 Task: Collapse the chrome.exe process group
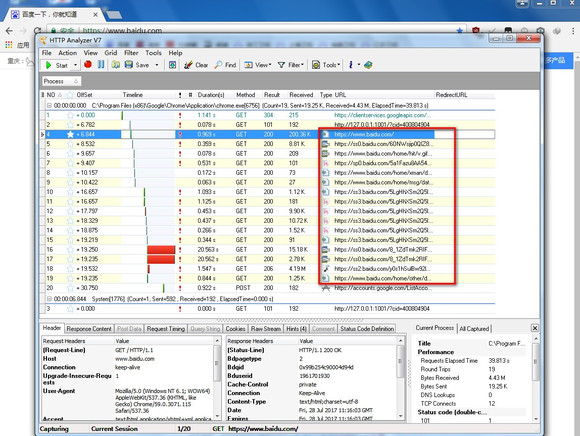pos(49,105)
